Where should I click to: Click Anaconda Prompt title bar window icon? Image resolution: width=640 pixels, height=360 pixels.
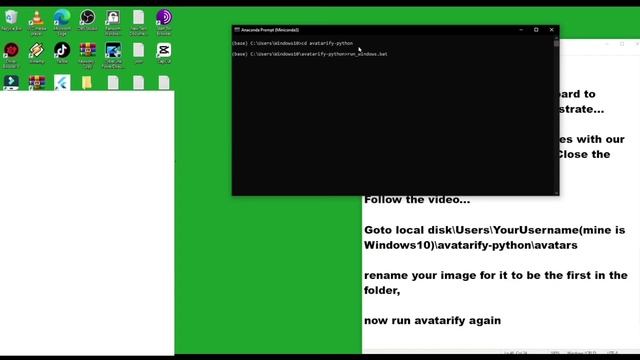(x=237, y=30)
